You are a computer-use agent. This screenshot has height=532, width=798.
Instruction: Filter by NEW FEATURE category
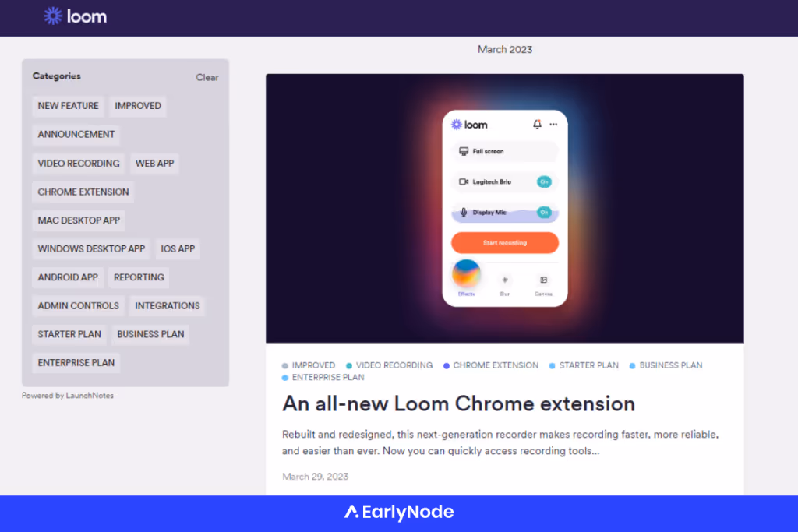tap(69, 106)
